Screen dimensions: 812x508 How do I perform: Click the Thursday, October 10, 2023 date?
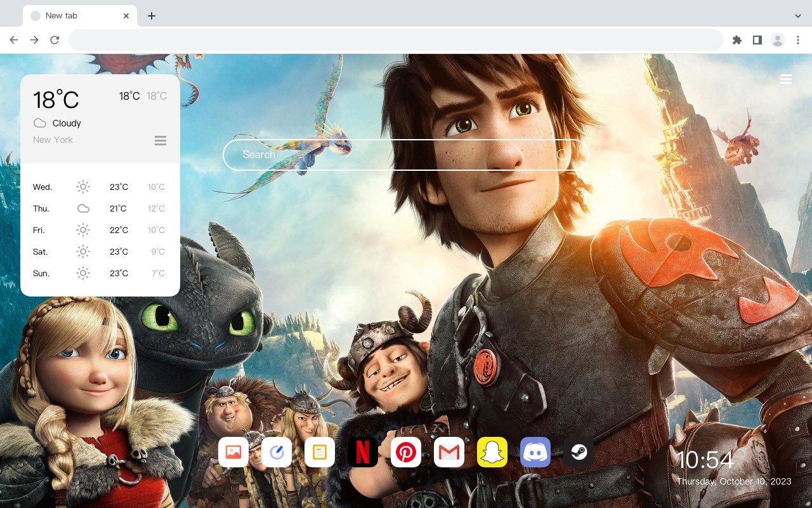(x=734, y=481)
